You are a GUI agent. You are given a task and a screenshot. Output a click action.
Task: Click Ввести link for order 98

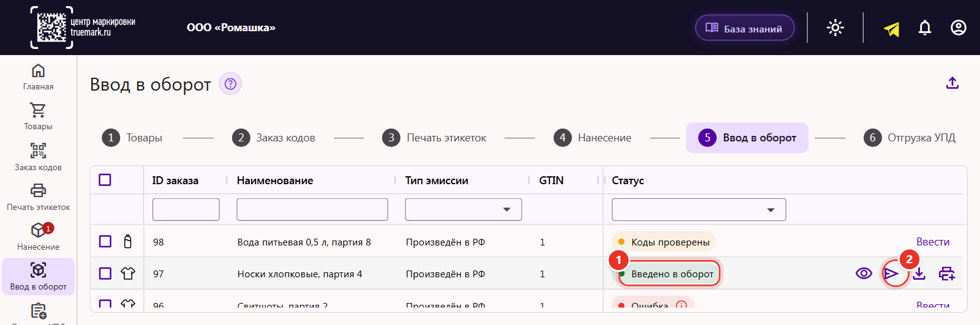coord(933,242)
